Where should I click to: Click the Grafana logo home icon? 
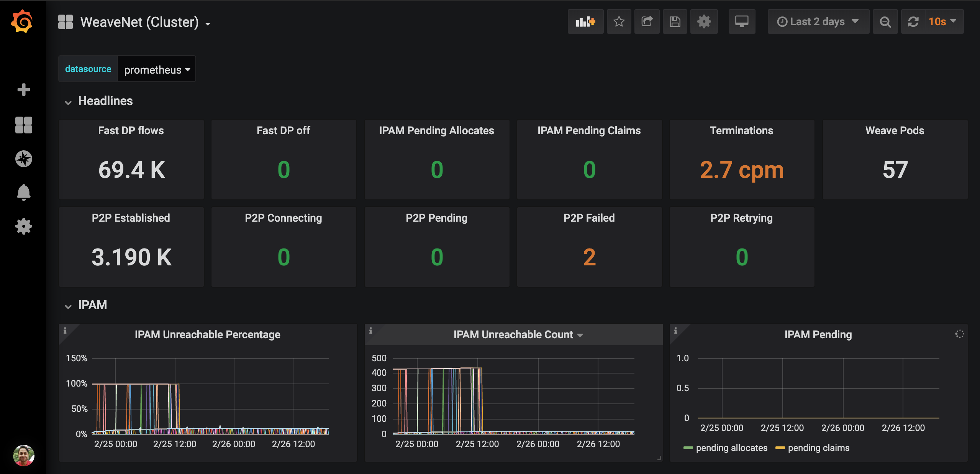click(x=22, y=21)
